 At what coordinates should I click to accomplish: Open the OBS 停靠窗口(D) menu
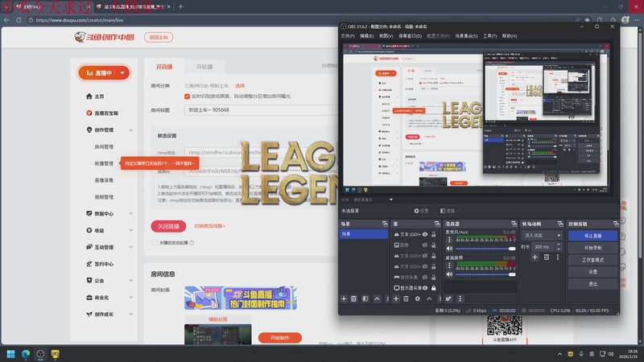tap(410, 36)
